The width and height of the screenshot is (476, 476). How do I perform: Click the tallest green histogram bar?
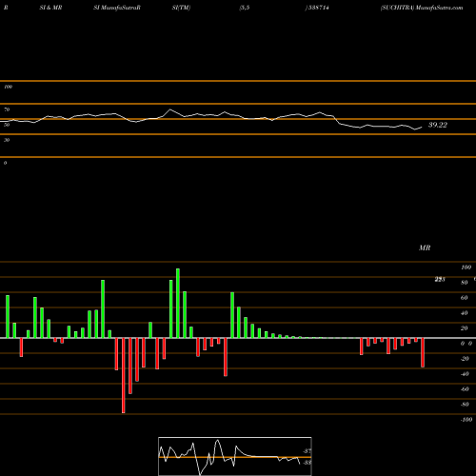point(178,304)
